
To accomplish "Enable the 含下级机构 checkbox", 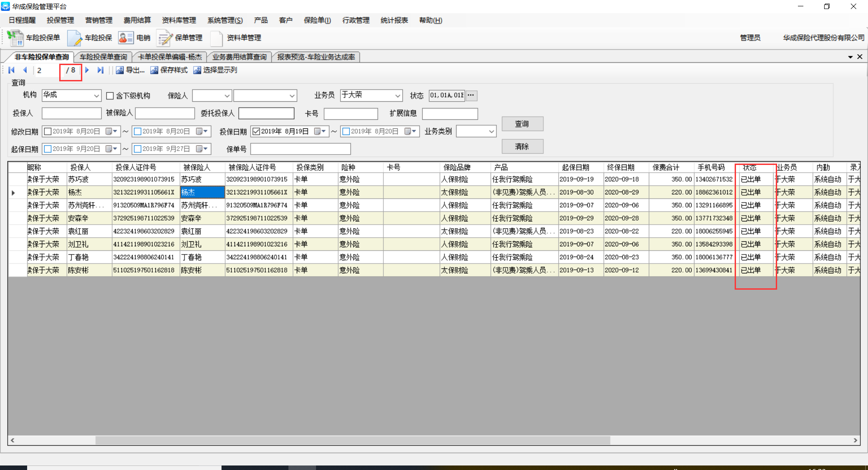I will point(110,96).
